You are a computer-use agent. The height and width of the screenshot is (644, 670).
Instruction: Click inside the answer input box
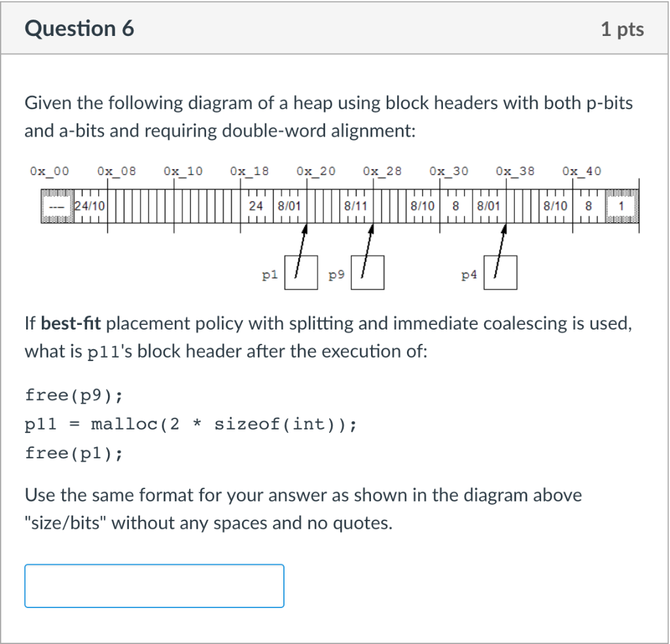tap(154, 586)
